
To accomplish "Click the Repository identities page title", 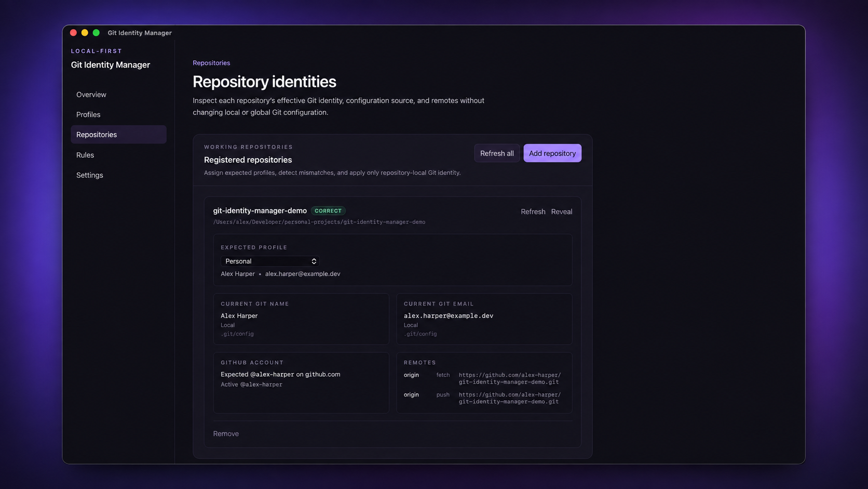I will point(264,82).
